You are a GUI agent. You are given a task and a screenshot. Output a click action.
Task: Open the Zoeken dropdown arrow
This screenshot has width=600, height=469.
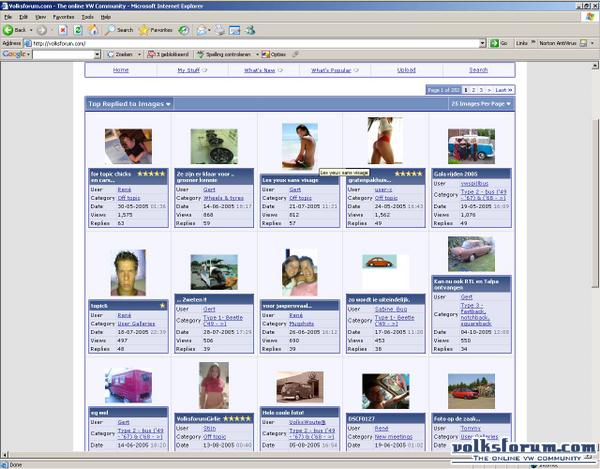139,54
